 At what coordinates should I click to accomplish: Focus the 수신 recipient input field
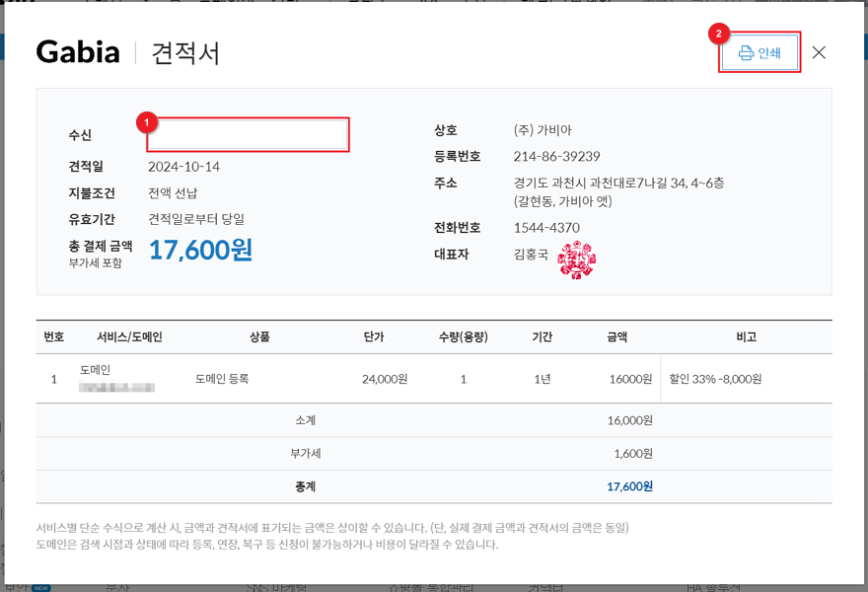(248, 134)
